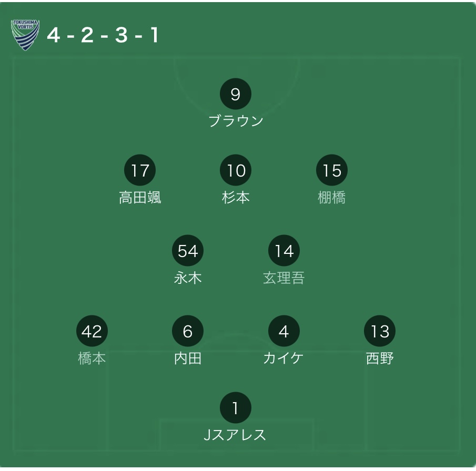
Task: Click the 4-2-3-1 formation heading
Action: click(103, 35)
